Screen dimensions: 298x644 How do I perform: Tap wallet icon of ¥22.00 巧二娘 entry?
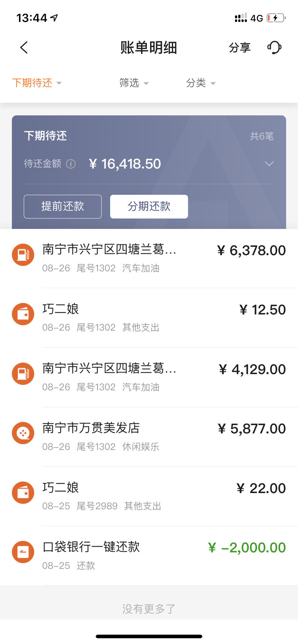pos(23,493)
